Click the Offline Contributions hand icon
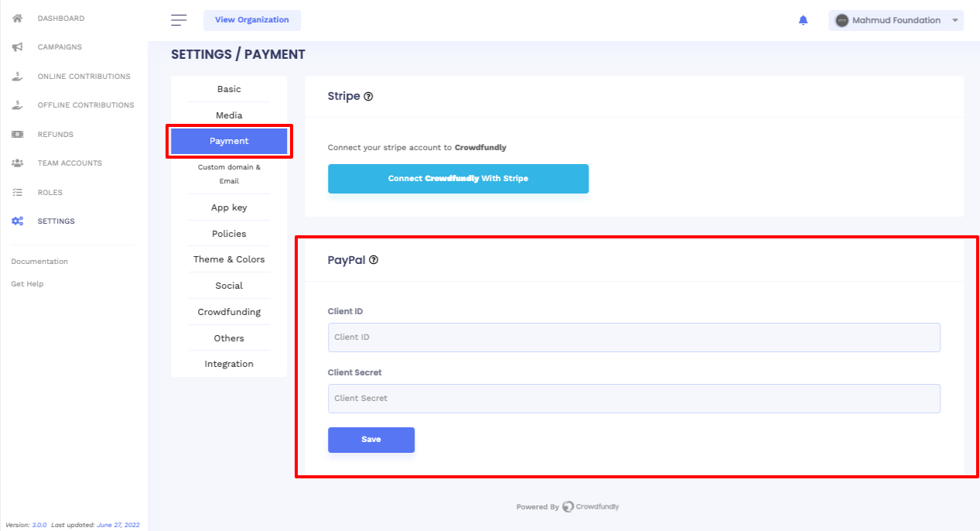This screenshot has height=531, width=980. [x=17, y=105]
